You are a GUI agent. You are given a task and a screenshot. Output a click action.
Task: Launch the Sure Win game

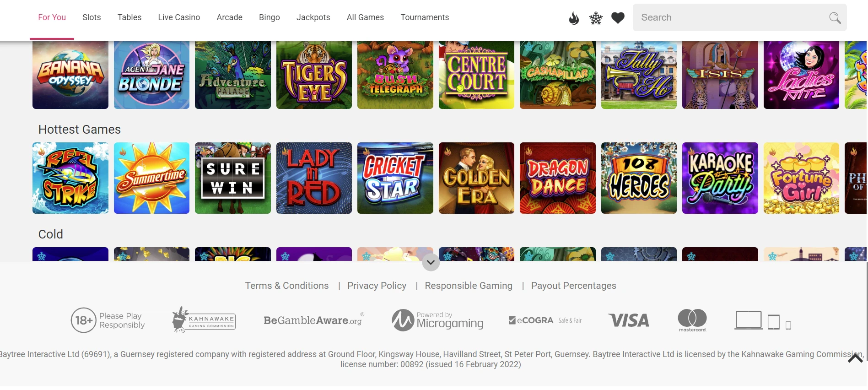[x=233, y=178]
